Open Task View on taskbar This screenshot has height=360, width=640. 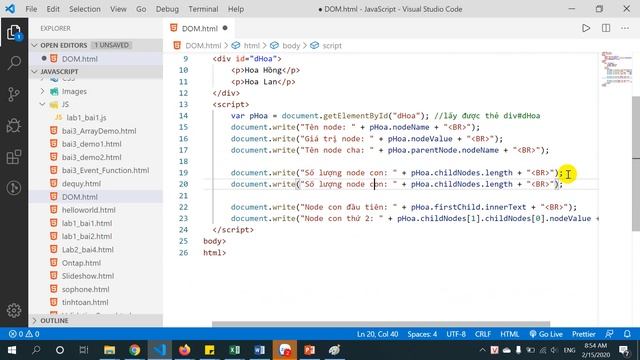tap(84, 350)
